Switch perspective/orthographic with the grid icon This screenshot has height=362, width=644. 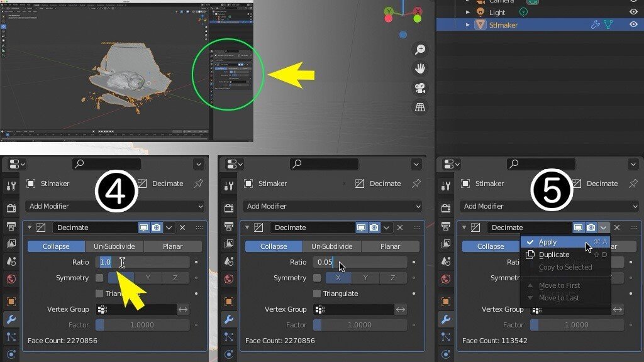[x=419, y=107]
